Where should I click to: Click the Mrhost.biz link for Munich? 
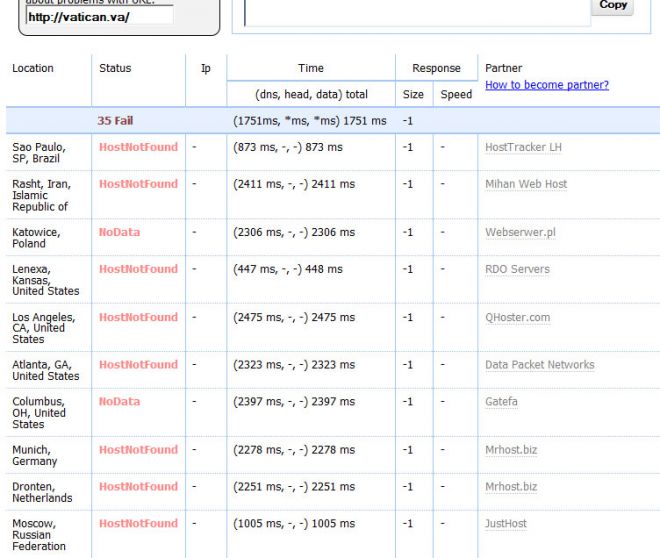tap(511, 450)
